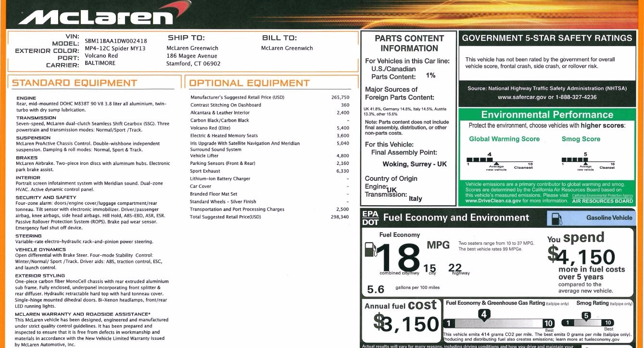Click the Optional Equipment heading
Viewport: 644px width, 348px height.
(x=249, y=83)
